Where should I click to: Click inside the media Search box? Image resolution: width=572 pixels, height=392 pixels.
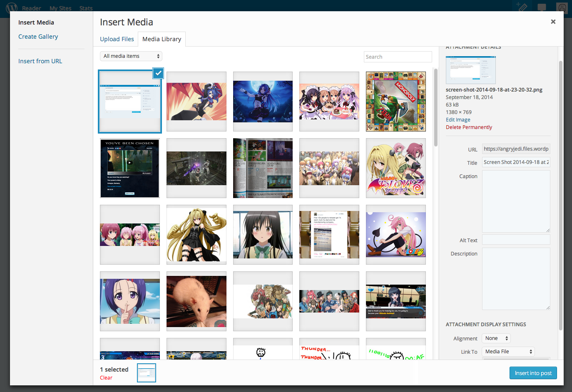point(398,57)
